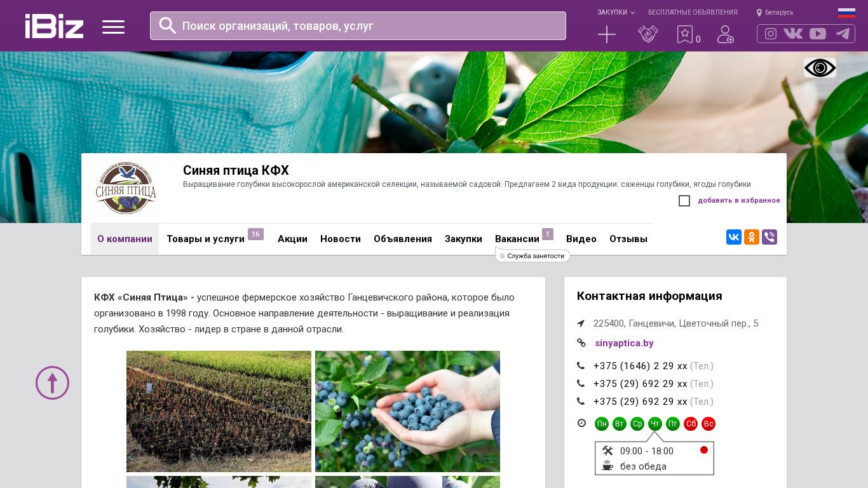The height and width of the screenshot is (488, 868).
Task: Click the clock working-hours icon
Action: 581,423
